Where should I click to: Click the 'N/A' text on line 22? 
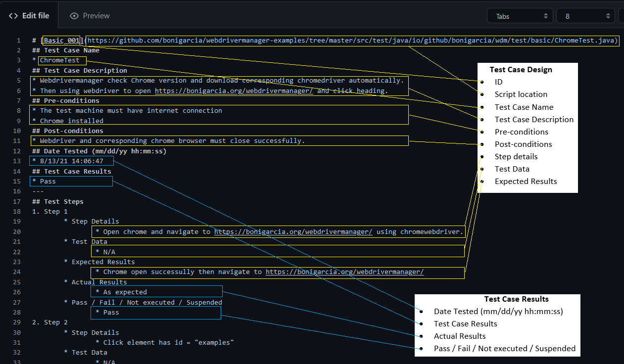(x=109, y=252)
